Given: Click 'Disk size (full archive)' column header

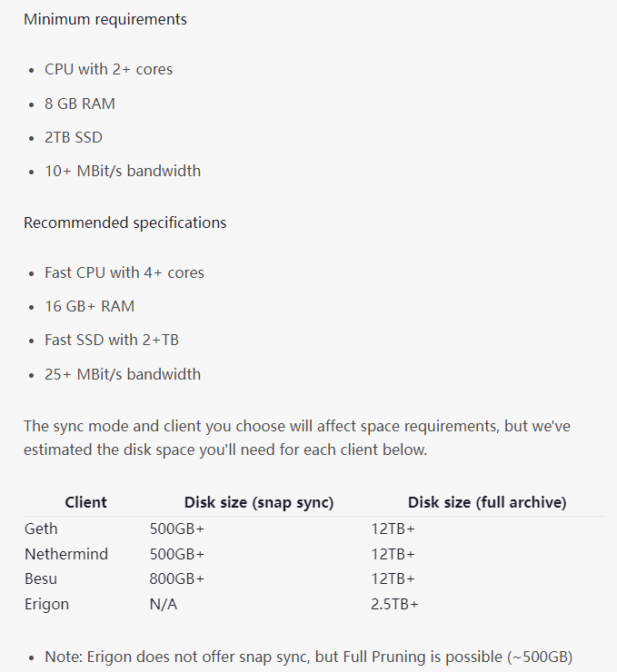Looking at the screenshot, I should click(487, 502).
